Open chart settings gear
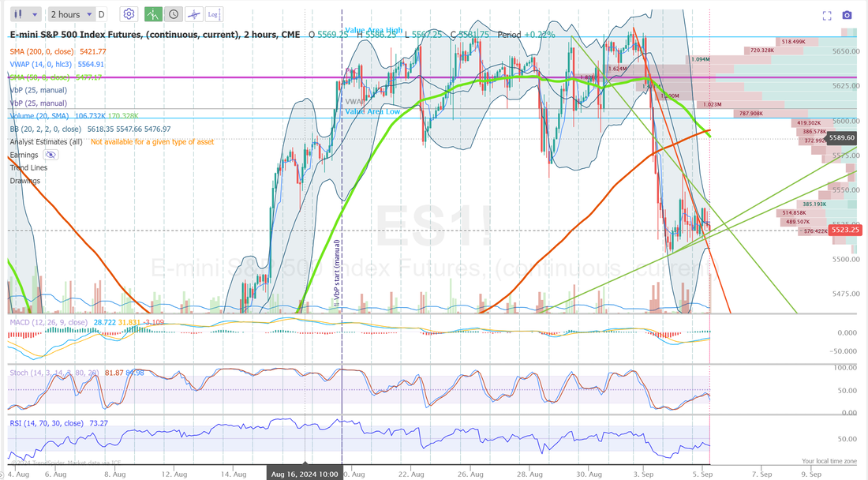The height and width of the screenshot is (480, 868). 129,14
